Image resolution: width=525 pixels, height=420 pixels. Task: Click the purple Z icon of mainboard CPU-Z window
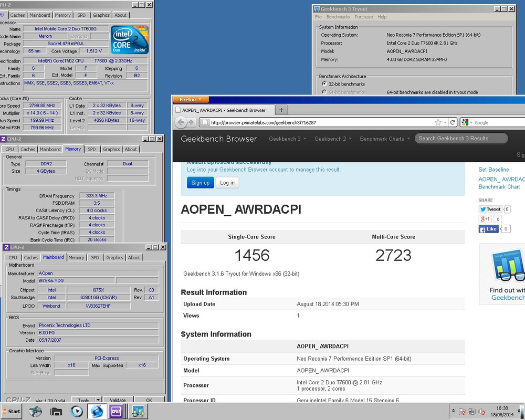(6, 247)
